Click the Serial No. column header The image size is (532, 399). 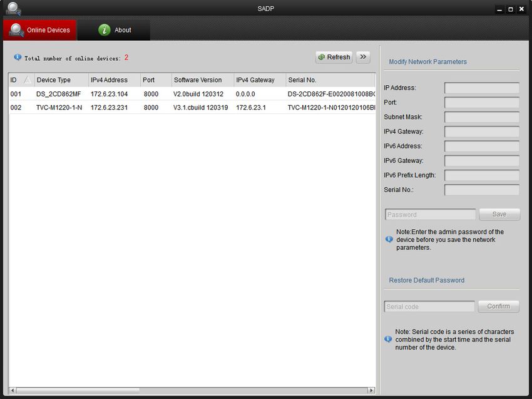click(330, 80)
